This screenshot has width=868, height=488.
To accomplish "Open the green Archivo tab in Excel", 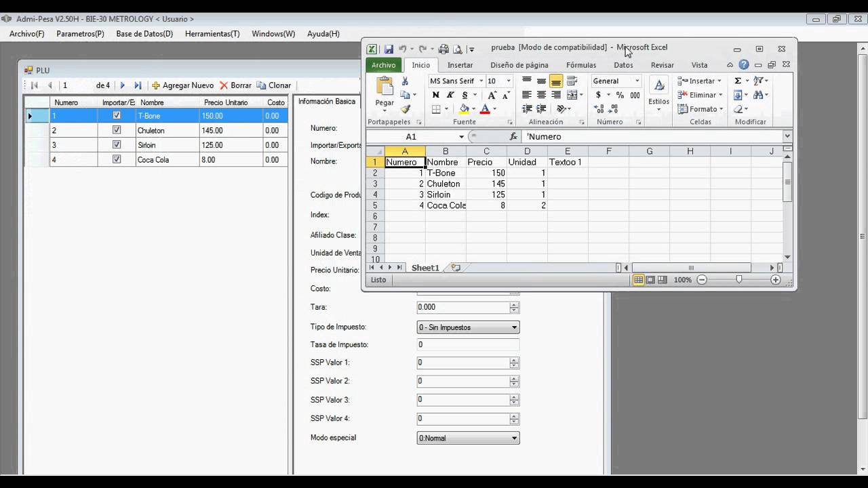I will click(383, 65).
